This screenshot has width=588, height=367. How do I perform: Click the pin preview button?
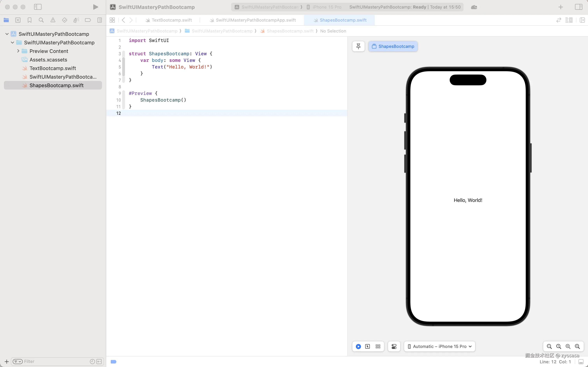tap(358, 46)
